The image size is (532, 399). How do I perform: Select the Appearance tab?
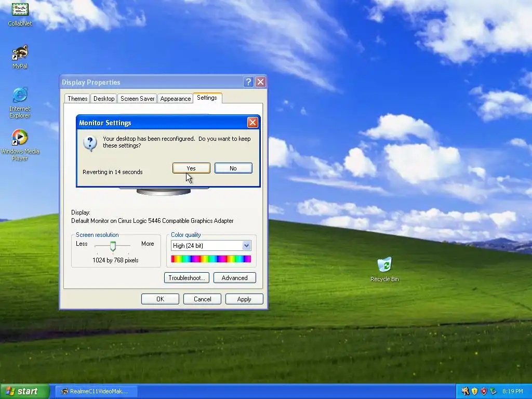[x=176, y=98]
